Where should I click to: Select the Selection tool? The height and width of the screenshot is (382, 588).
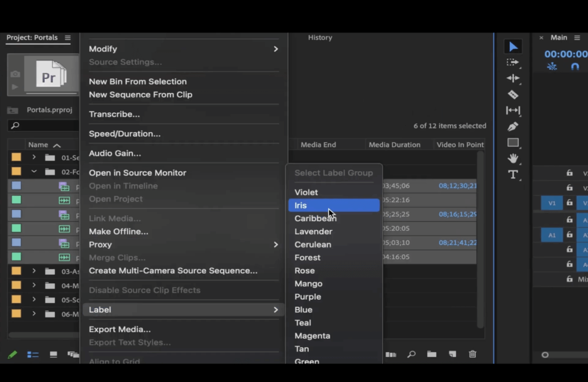pos(513,46)
